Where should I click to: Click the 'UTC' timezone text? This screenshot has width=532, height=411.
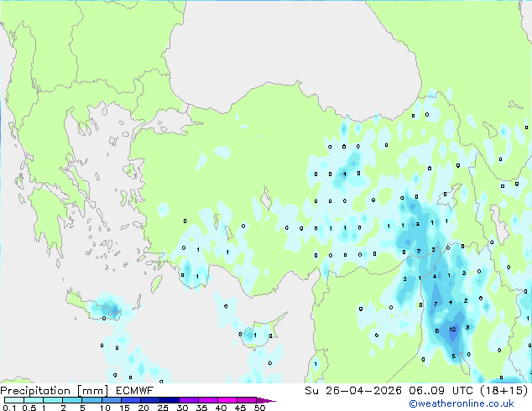coord(463,391)
